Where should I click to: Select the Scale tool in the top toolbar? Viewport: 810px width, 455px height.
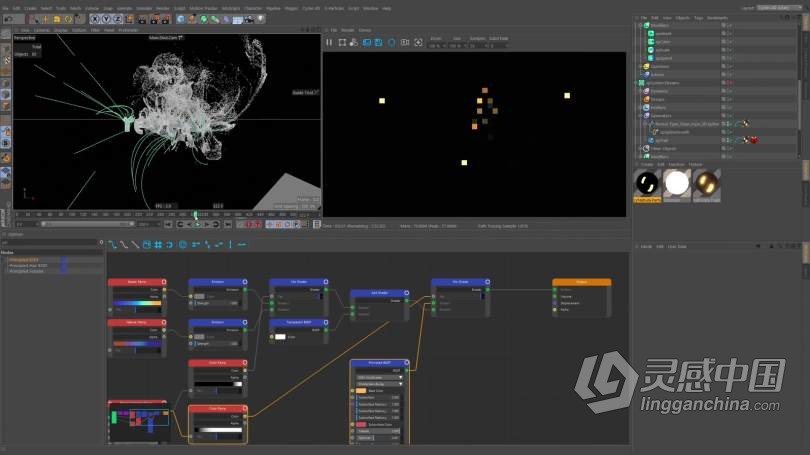(57, 19)
